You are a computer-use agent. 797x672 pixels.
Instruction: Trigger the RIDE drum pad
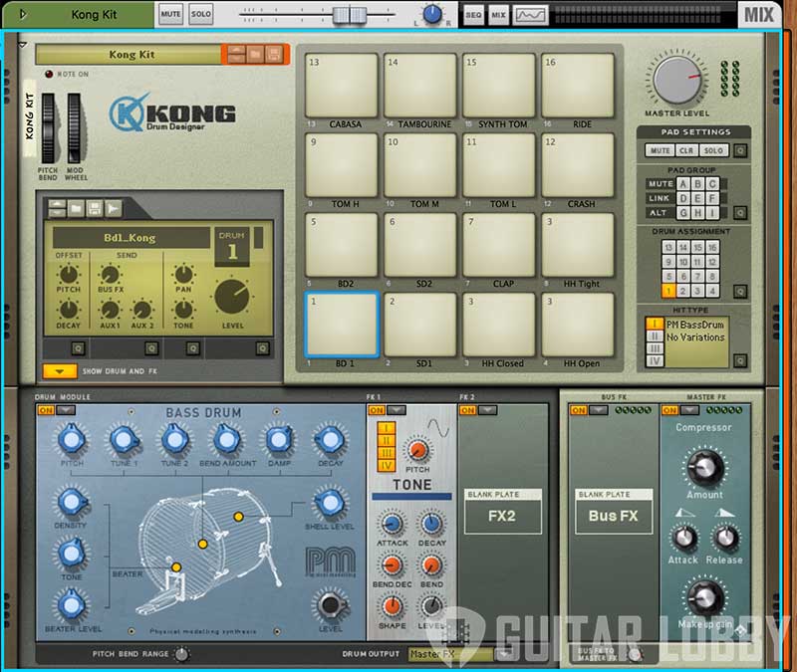pos(578,86)
